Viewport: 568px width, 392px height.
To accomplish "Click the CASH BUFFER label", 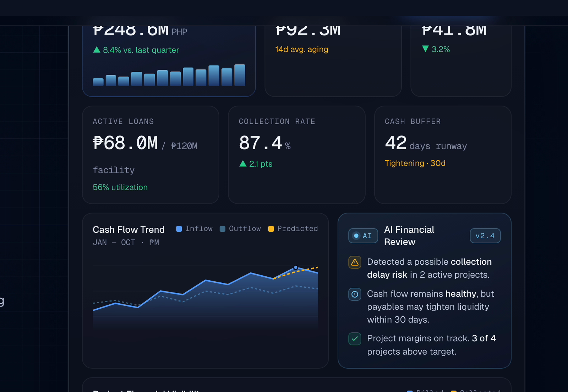I will [413, 122].
